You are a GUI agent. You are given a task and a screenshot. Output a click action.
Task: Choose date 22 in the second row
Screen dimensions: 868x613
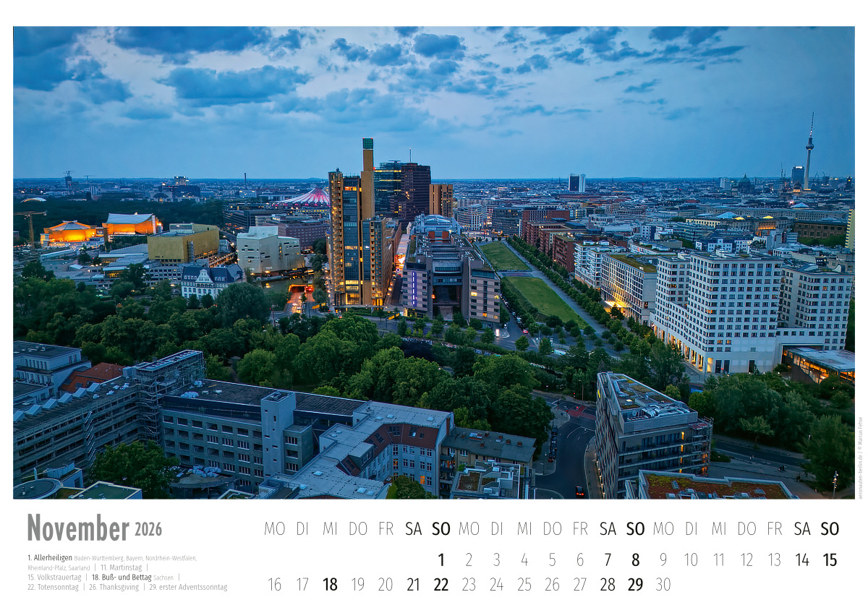tap(441, 585)
